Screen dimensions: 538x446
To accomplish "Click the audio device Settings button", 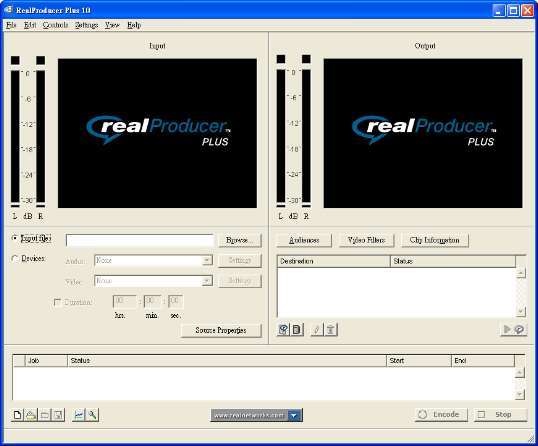I will 240,261.
